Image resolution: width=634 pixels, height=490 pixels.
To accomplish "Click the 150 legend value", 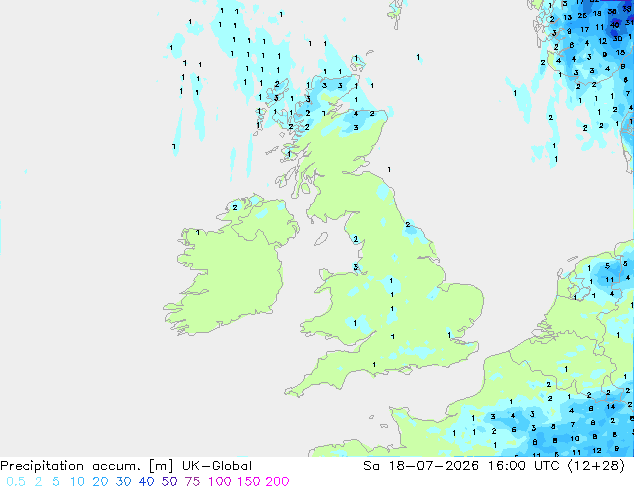I will tap(249, 482).
